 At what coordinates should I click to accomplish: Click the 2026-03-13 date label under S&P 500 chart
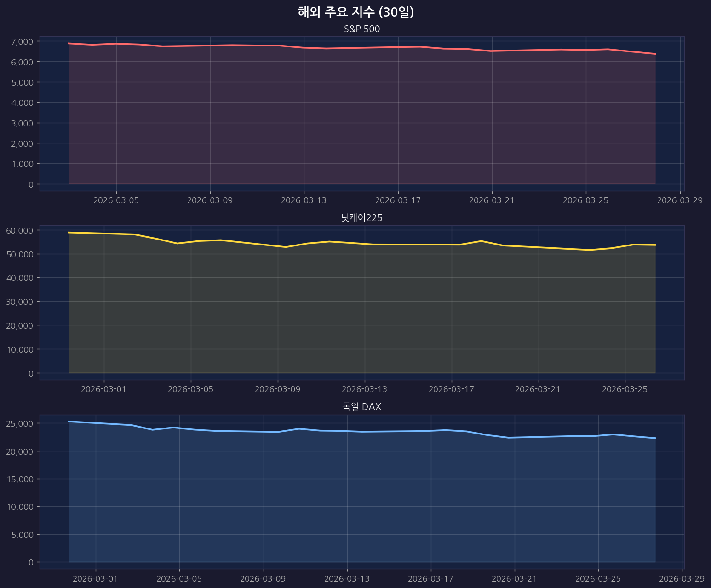(304, 200)
